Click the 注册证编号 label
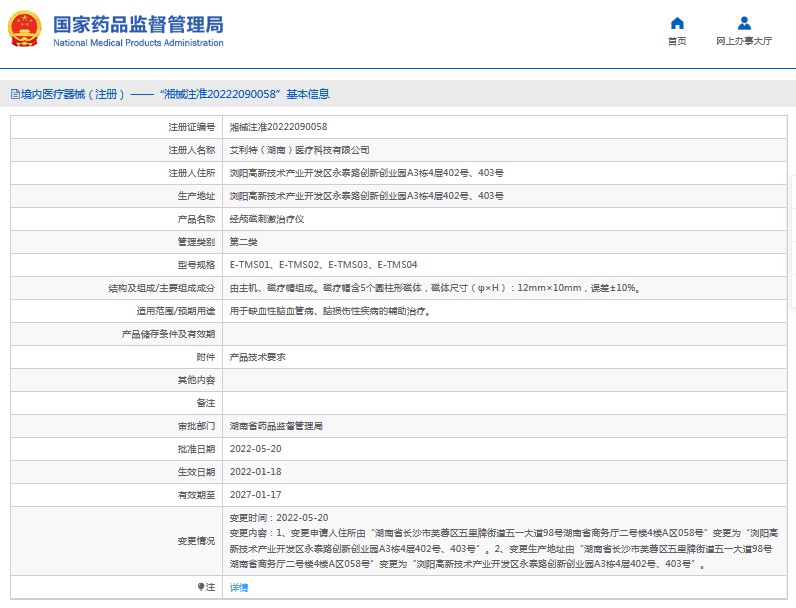Image resolution: width=796 pixels, height=608 pixels. point(192,127)
